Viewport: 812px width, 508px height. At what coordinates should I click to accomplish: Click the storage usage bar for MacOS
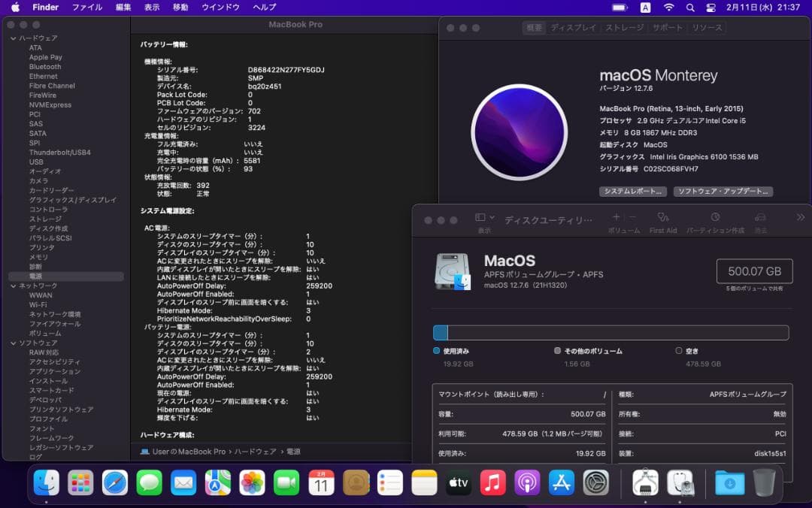coord(609,331)
